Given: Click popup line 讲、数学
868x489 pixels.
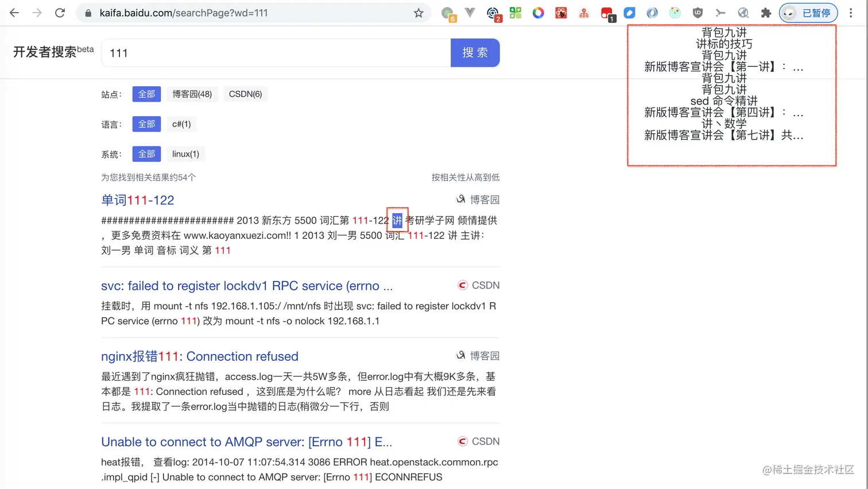Looking at the screenshot, I should tap(724, 124).
